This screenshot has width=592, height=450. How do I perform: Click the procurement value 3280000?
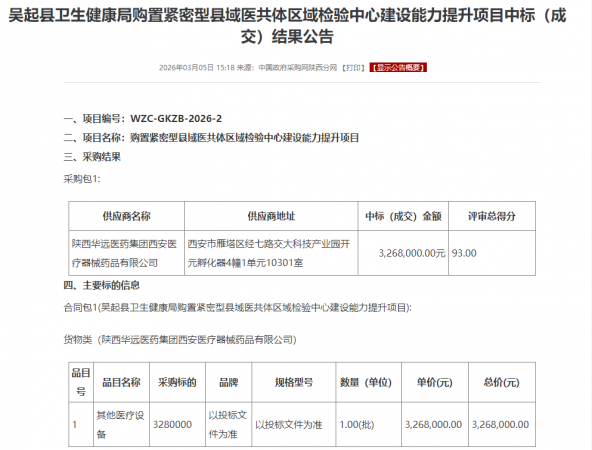pyautogui.click(x=173, y=425)
